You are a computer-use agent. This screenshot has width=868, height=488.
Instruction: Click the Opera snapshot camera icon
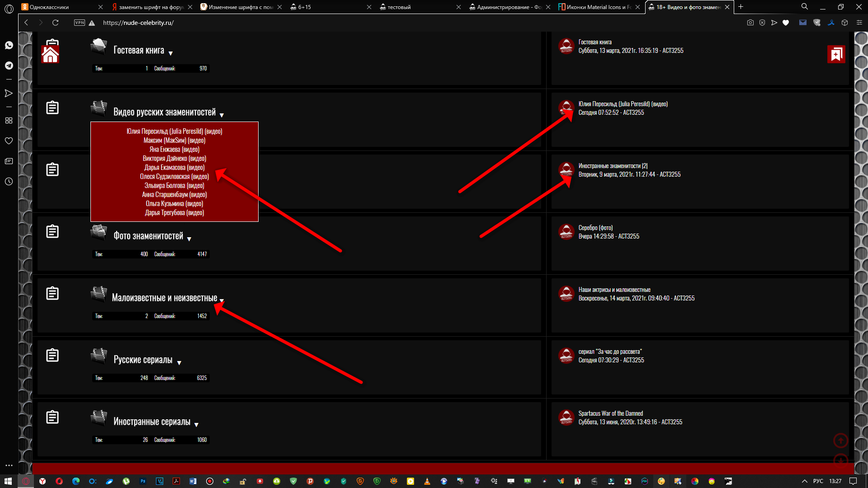pos(750,23)
